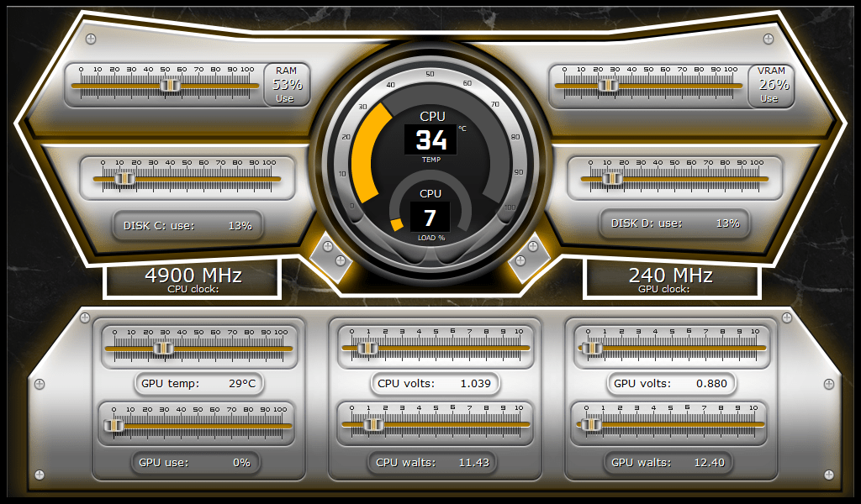This screenshot has height=504, width=861.
Task: Click the CPU LOAD % gauge showing 7
Action: pos(430,217)
